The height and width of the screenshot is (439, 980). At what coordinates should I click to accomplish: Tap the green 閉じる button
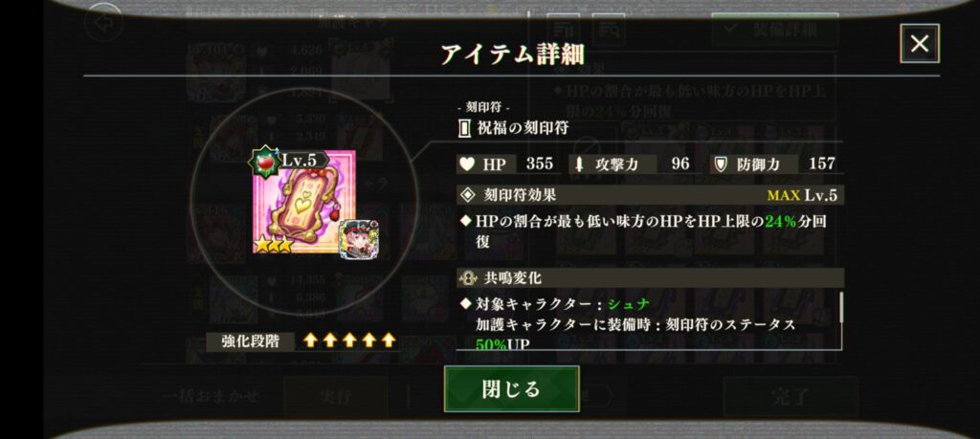coord(511,388)
